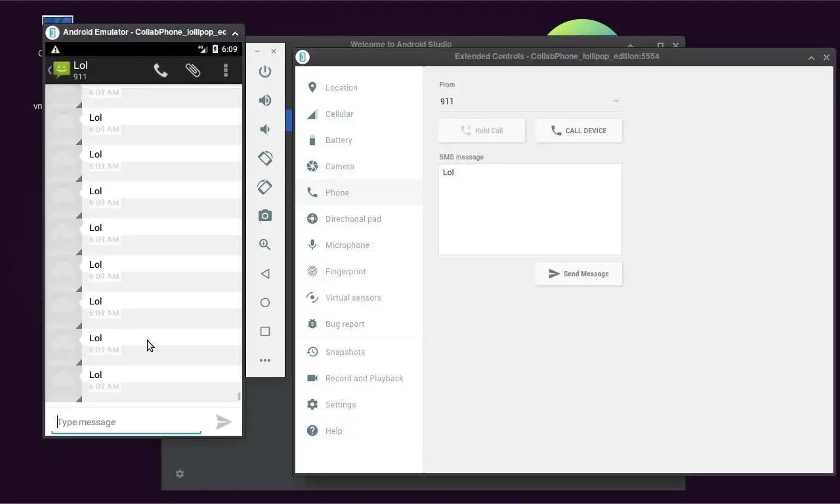840x504 pixels.
Task: Close the Extended Controls window
Action: (x=826, y=58)
